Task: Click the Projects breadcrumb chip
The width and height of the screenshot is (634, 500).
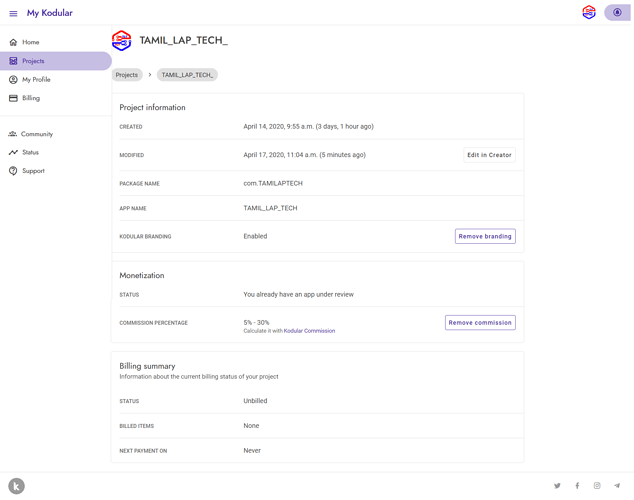Action: coord(127,75)
